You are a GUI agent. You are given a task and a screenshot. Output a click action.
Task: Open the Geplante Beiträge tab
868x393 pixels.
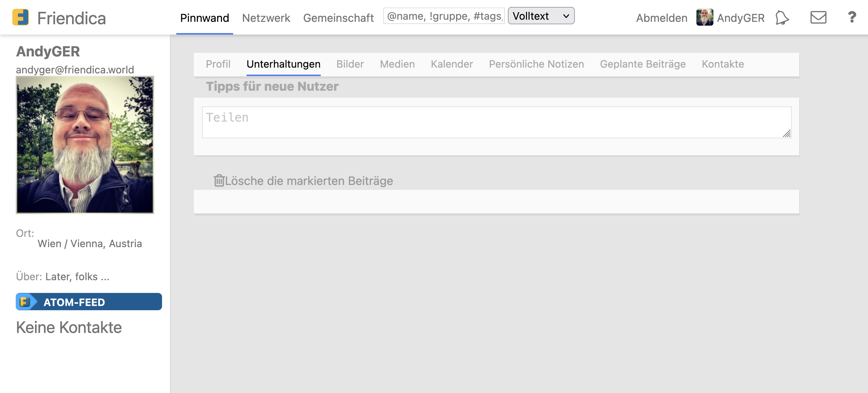click(x=643, y=64)
